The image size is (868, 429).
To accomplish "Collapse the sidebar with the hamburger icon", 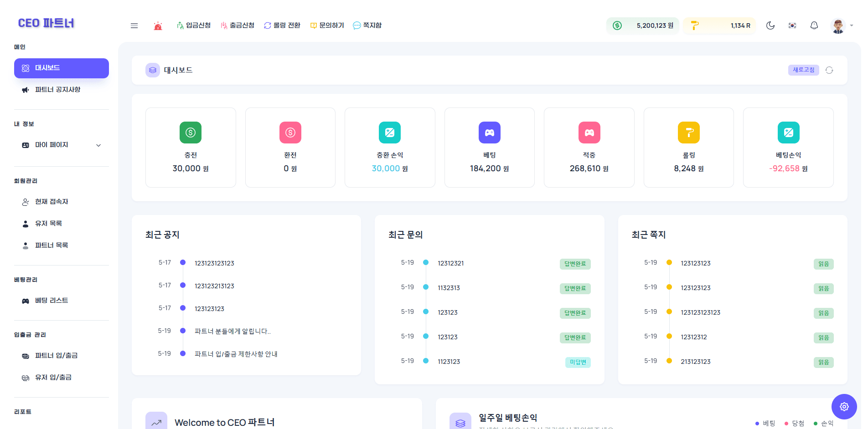I will (134, 26).
